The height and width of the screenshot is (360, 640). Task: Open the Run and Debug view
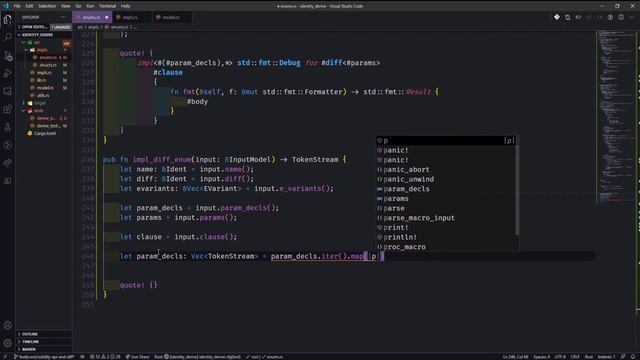[7, 73]
